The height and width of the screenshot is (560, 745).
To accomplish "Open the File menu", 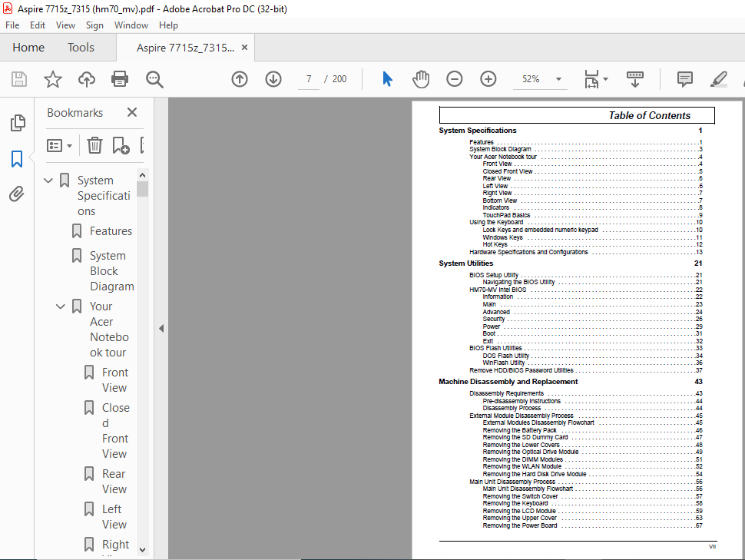I will click(x=12, y=25).
